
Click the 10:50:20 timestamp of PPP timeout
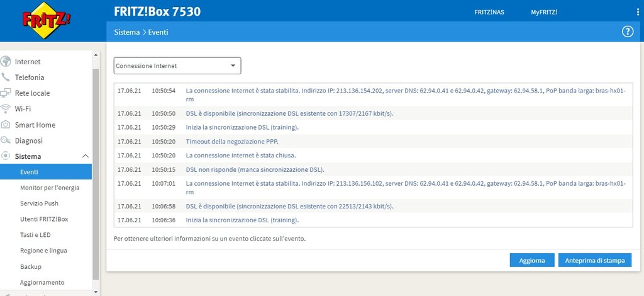[x=164, y=142]
